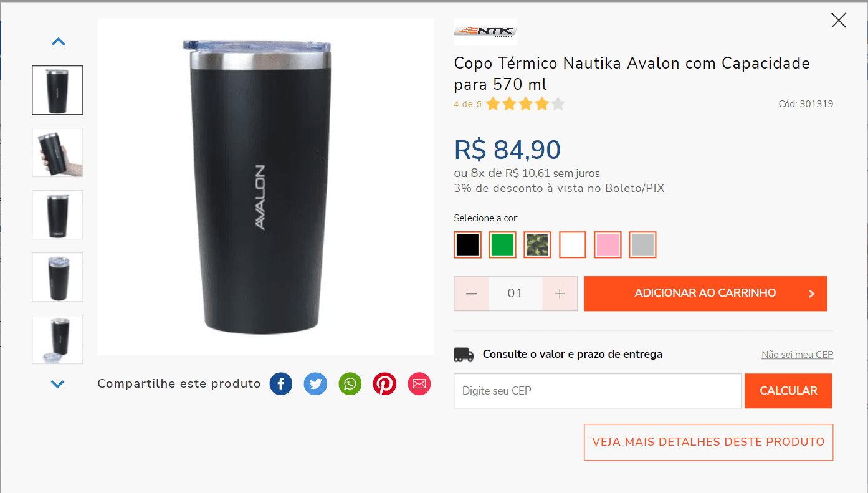
Task: Decrease quantity with the minus button
Action: (472, 294)
